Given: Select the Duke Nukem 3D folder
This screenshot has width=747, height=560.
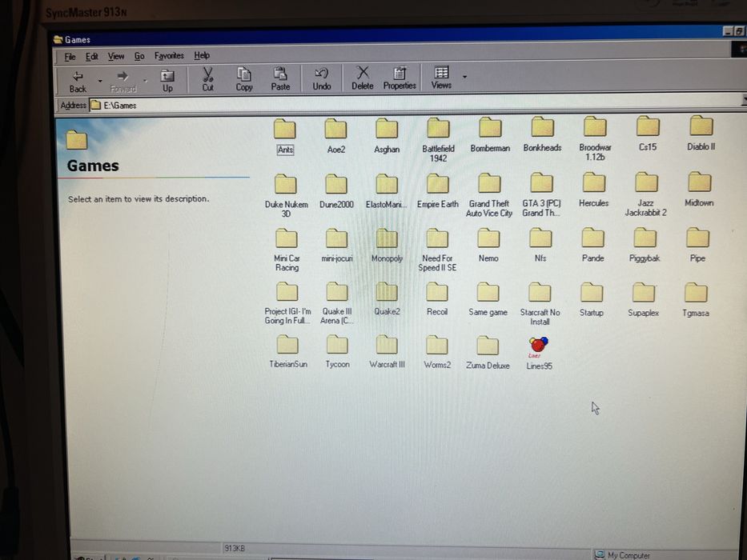Looking at the screenshot, I should (287, 196).
